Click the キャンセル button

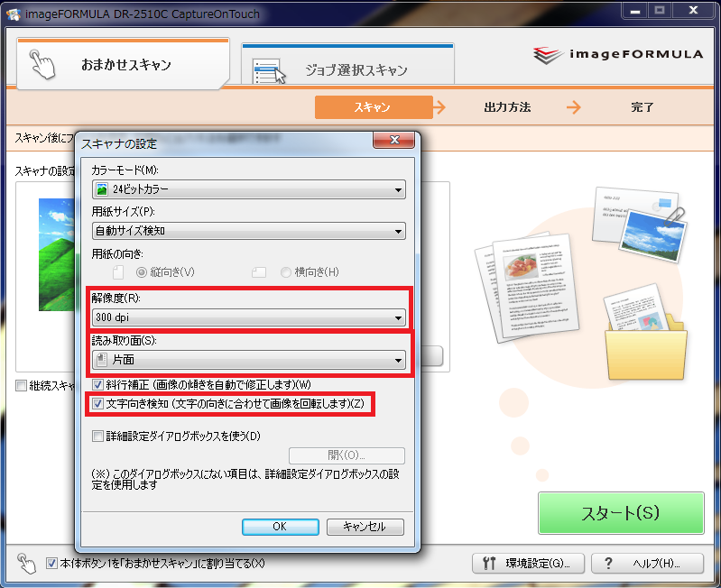[365, 527]
